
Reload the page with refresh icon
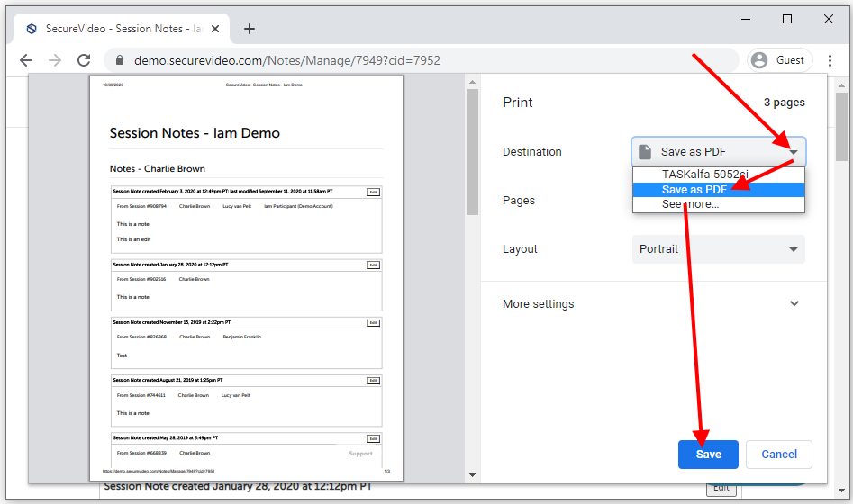84,60
